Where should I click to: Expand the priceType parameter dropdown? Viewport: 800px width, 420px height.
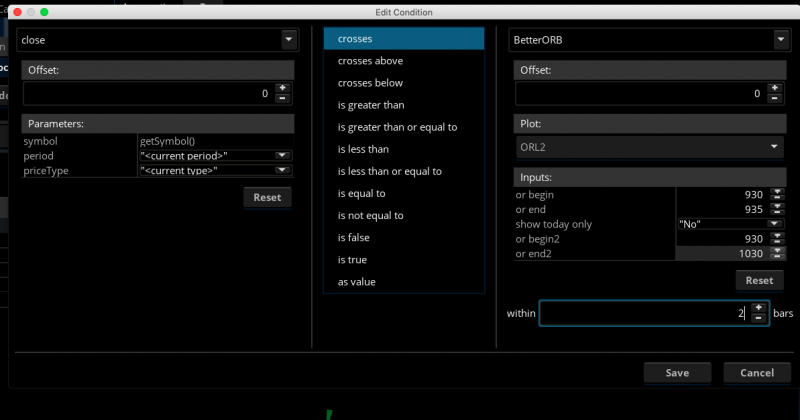[x=282, y=170]
